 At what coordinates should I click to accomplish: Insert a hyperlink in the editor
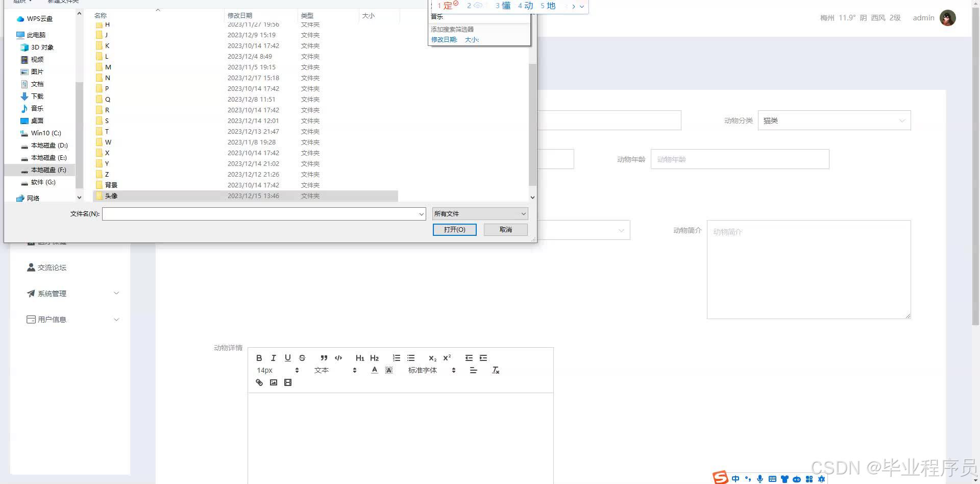(259, 382)
